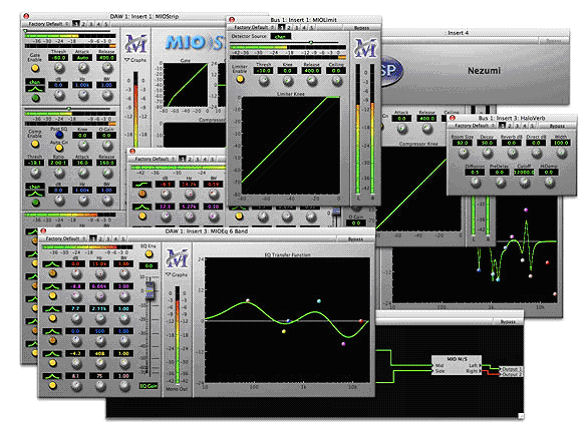Select preset register 2 in MIOEq 6 Band
Screen dimensions: 587x436
click(x=101, y=238)
